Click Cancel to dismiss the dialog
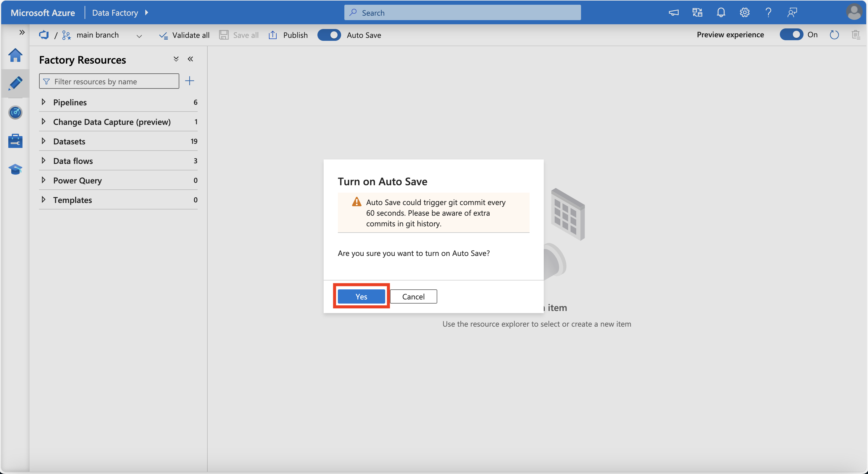This screenshot has width=868, height=474. click(414, 296)
